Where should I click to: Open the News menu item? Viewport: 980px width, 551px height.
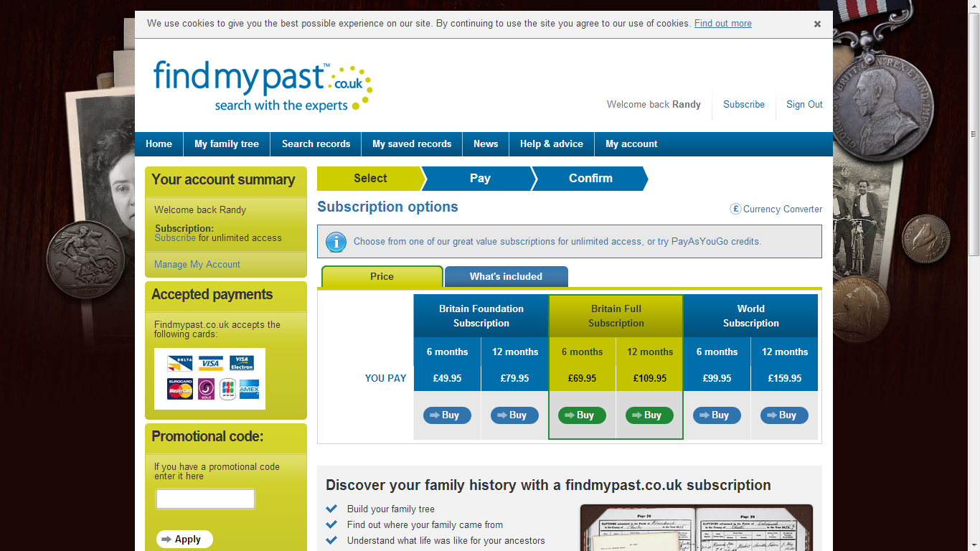coord(486,143)
